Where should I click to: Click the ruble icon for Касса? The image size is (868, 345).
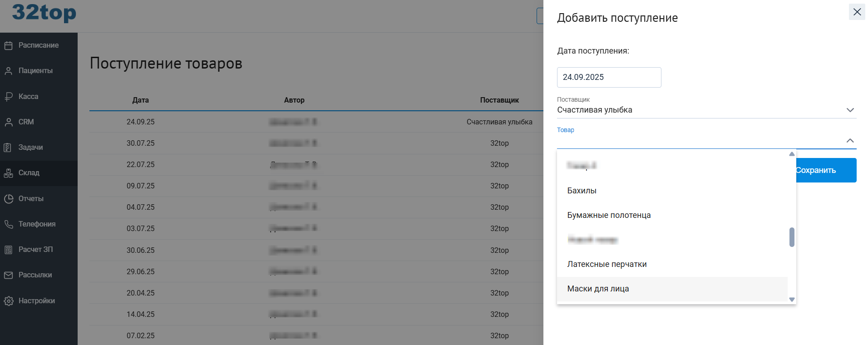[x=8, y=96]
